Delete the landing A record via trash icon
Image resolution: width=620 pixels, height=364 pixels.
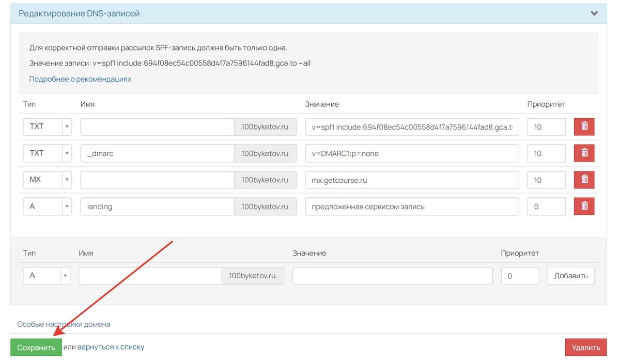(584, 207)
